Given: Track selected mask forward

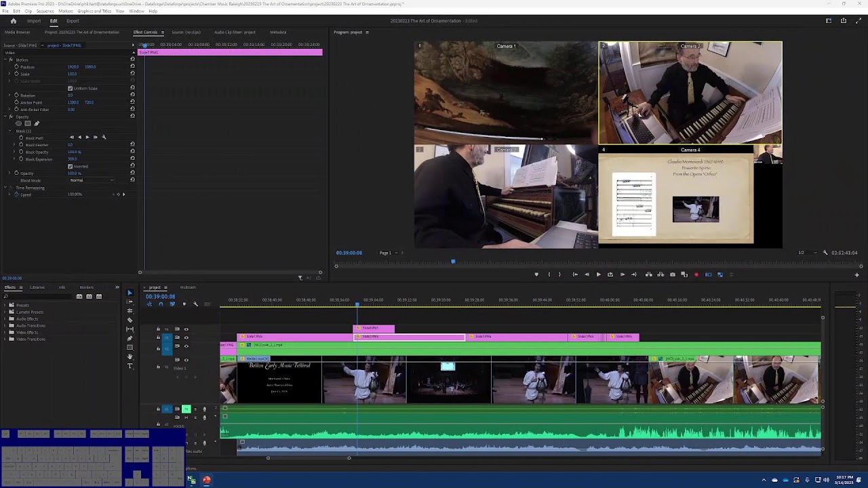Looking at the screenshot, I should [x=87, y=137].
